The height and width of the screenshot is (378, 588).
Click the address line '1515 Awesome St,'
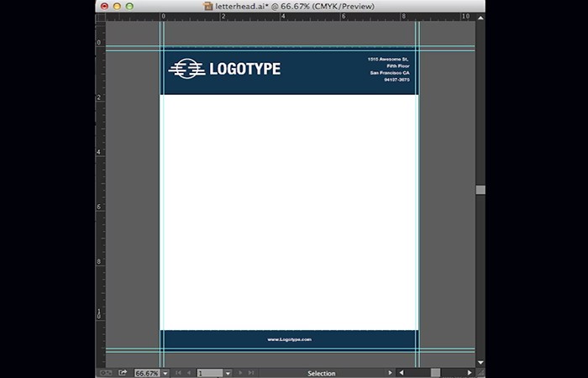[388, 60]
